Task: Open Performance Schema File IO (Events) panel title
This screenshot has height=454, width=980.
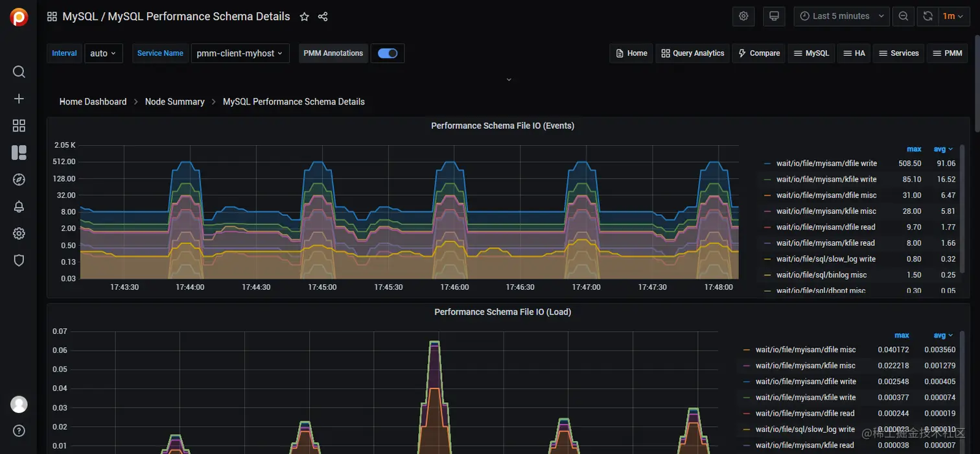Action: pos(502,126)
